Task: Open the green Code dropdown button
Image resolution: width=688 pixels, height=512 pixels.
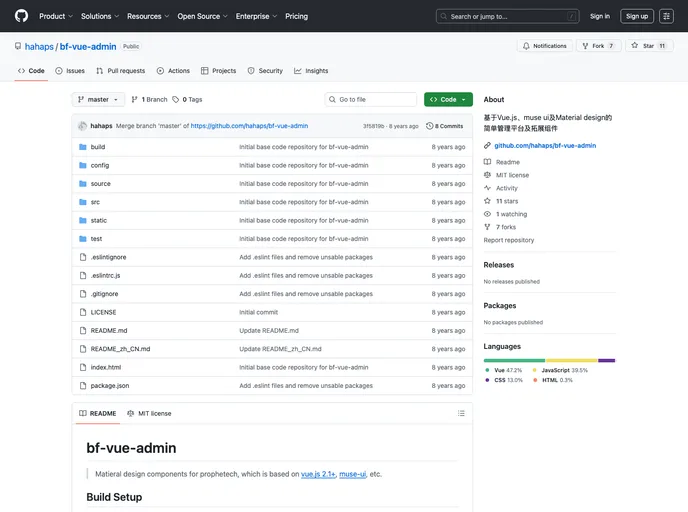Action: click(x=448, y=100)
